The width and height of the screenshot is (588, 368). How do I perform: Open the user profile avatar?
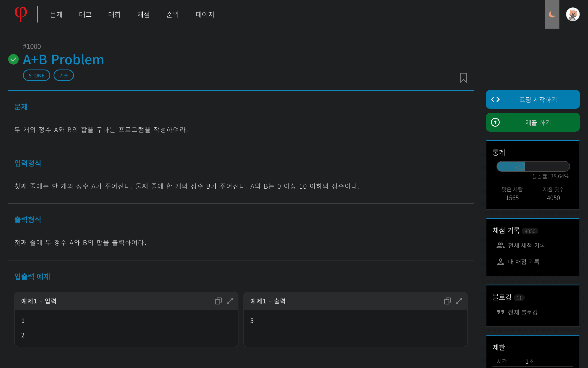pyautogui.click(x=573, y=14)
